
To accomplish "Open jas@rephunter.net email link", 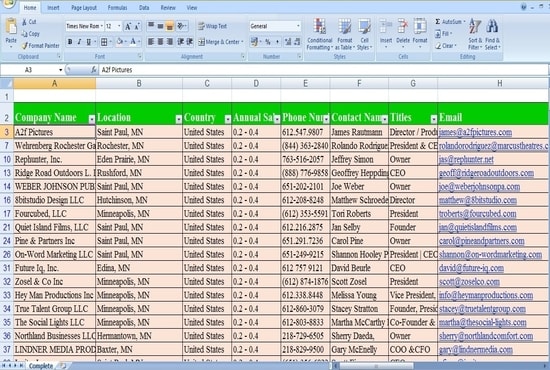I will pyautogui.click(x=466, y=160).
